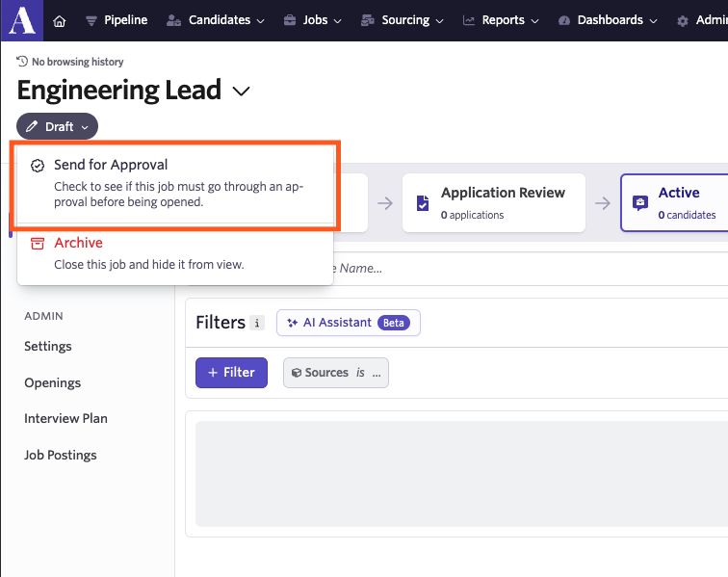Open Settings in the Admin sidebar
The image size is (728, 577).
[x=48, y=346]
